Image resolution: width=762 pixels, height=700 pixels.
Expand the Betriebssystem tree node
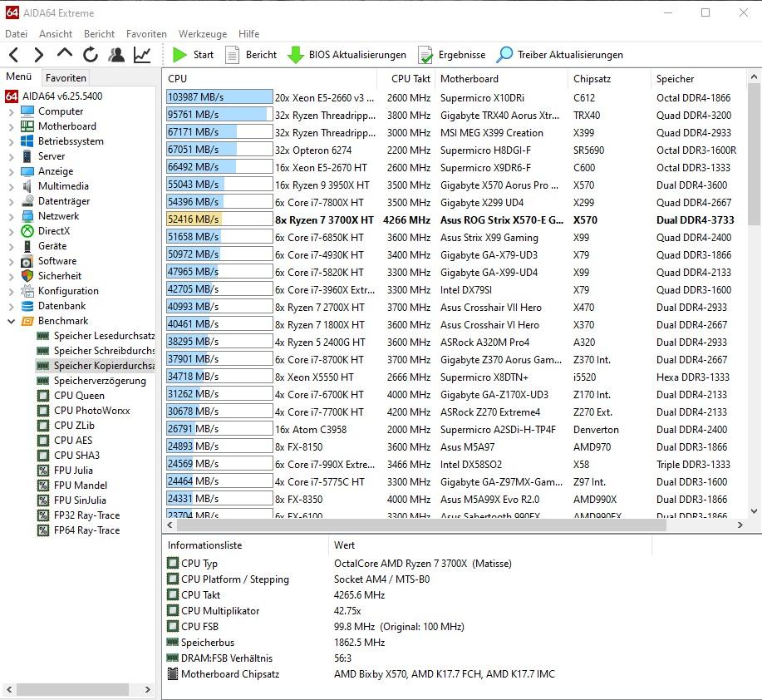click(11, 142)
